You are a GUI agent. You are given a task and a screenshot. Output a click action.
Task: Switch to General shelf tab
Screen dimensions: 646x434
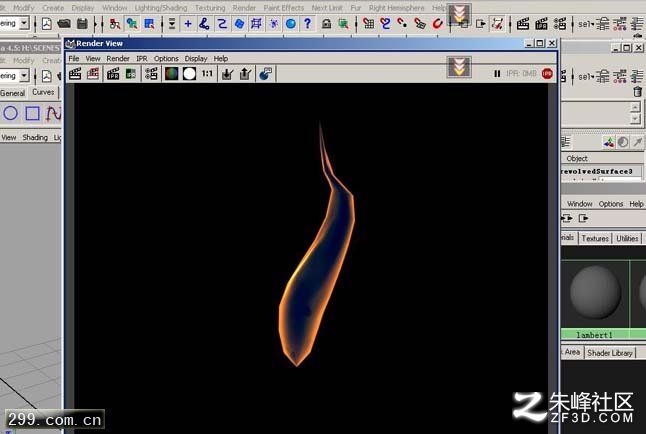tap(12, 93)
